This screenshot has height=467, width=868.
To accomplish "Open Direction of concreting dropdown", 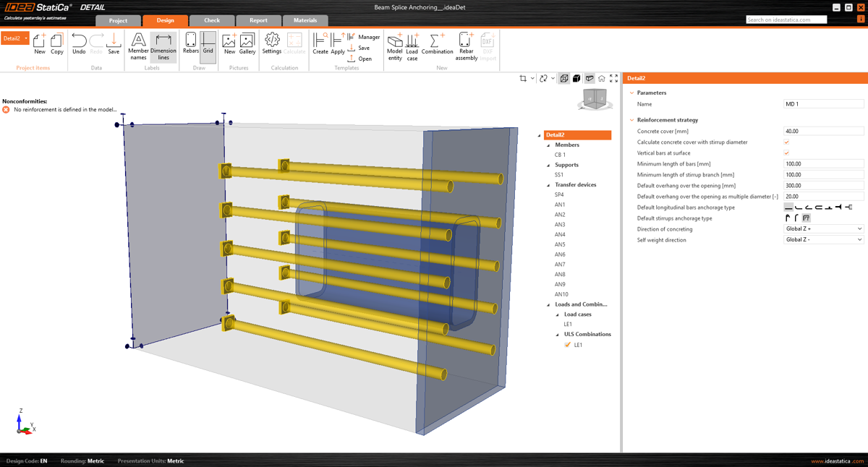I will (823, 229).
